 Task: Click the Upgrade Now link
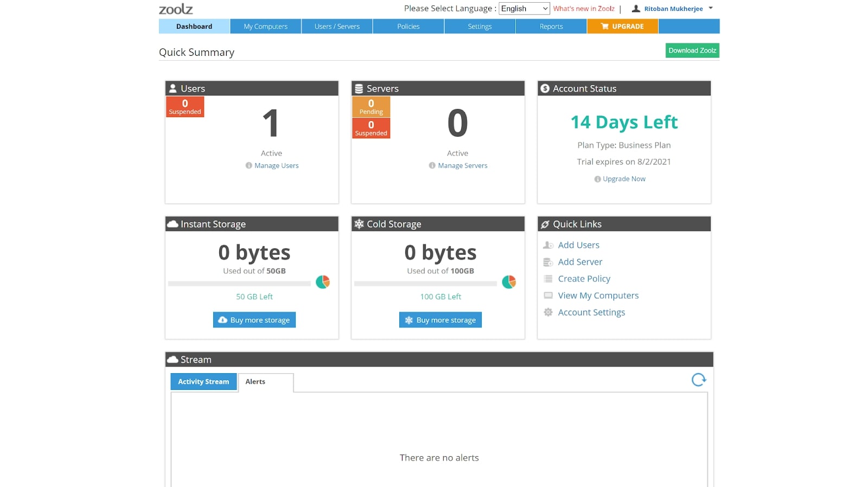click(624, 179)
